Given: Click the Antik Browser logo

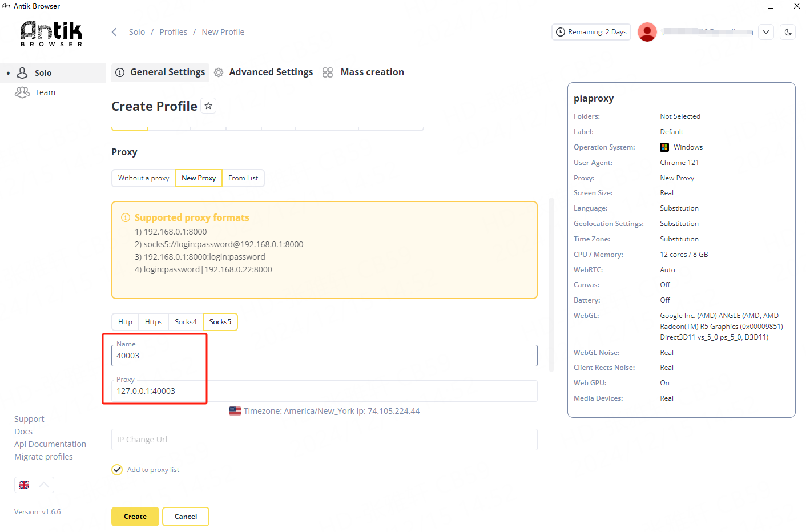Looking at the screenshot, I should tap(51, 33).
